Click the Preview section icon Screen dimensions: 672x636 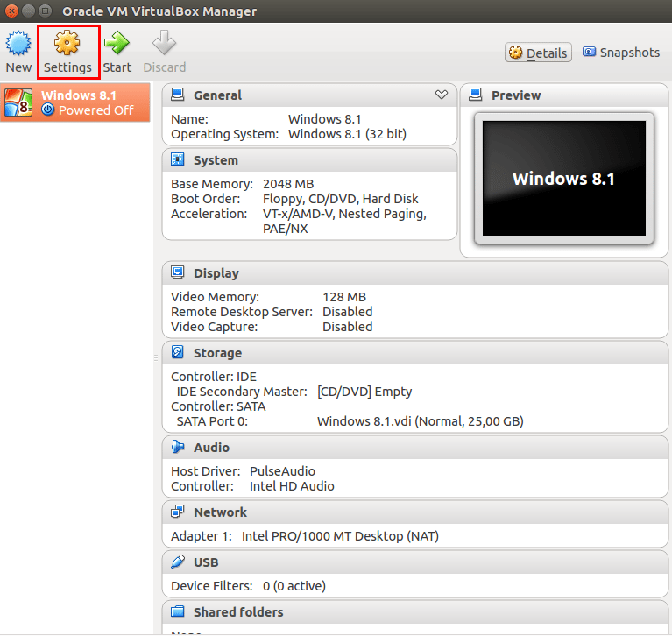point(475,95)
